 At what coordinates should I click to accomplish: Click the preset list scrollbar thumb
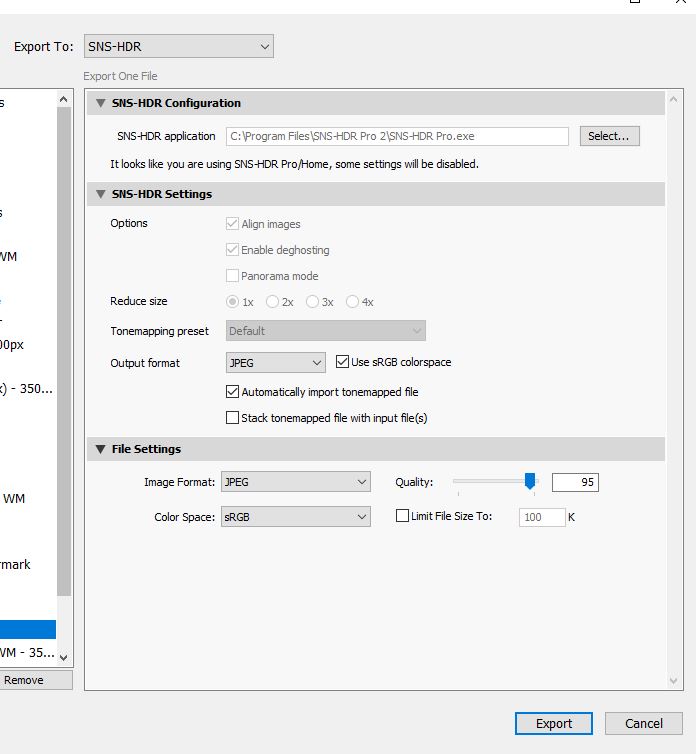(x=63, y=352)
